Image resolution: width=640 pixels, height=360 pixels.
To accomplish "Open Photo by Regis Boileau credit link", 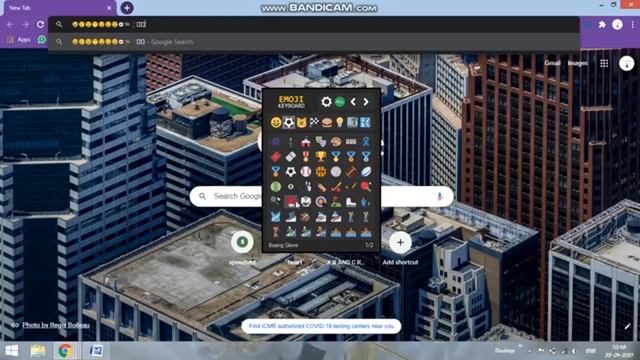I will [x=56, y=325].
